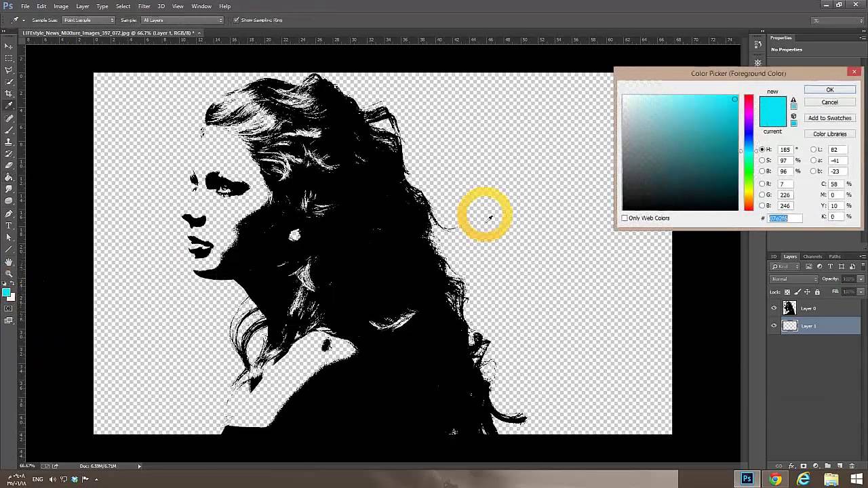868x488 pixels.
Task: Select the G green radio button
Action: [762, 195]
